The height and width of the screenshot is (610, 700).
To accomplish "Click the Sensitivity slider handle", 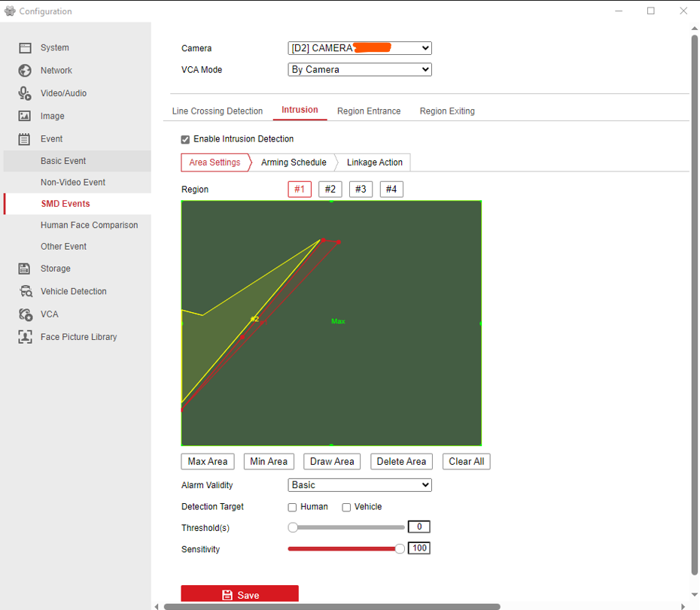I will (400, 549).
